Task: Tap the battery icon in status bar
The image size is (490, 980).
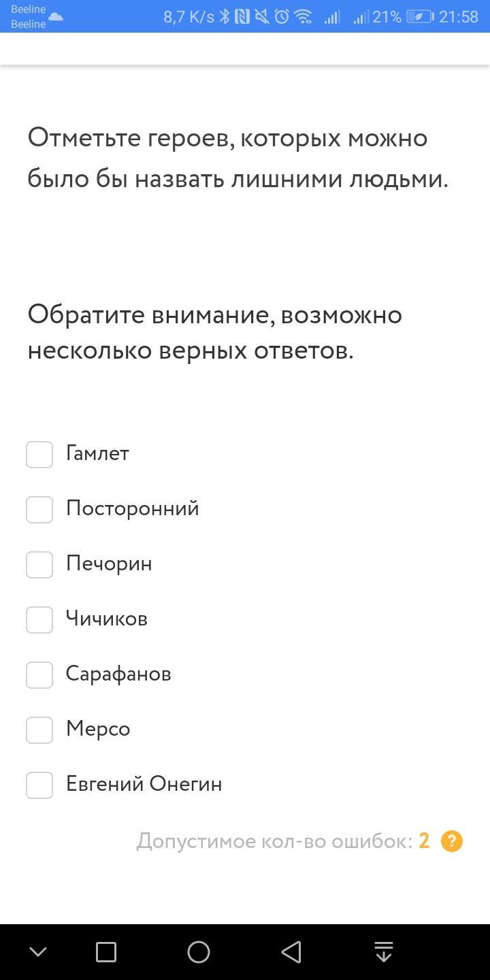Action: click(x=420, y=17)
